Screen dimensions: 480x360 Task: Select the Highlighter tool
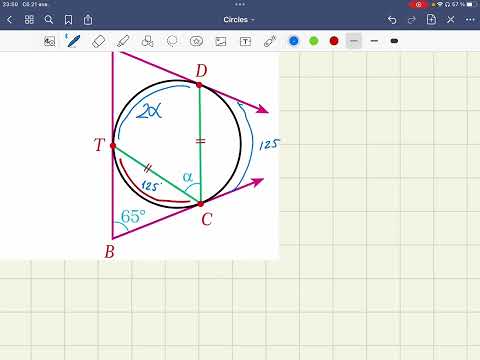[123, 41]
